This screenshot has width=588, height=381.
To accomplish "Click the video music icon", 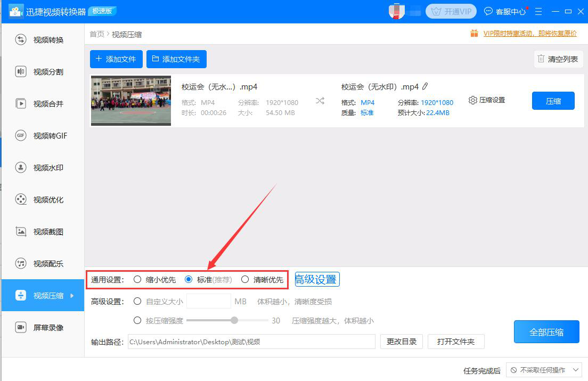I will (x=21, y=264).
